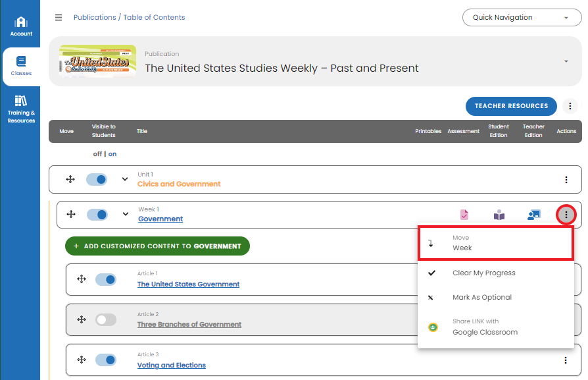Image resolution: width=588 pixels, height=380 pixels.
Task: Select Move Week menu option
Action: [496, 243]
